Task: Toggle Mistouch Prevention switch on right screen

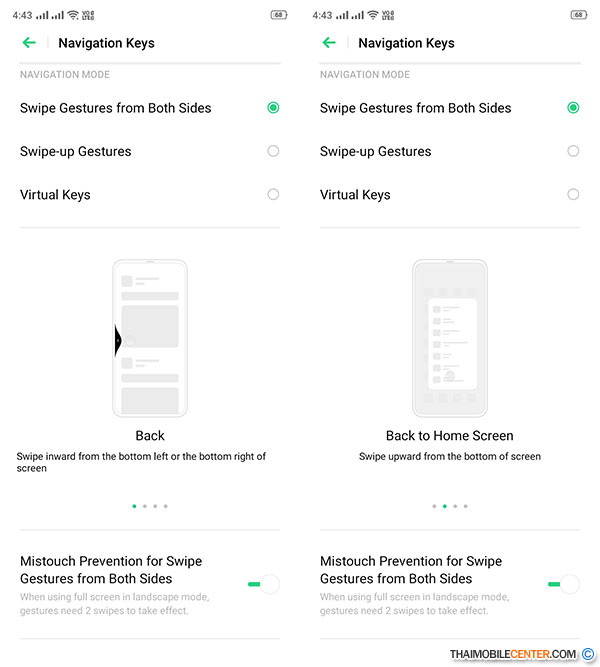Action: (x=564, y=584)
